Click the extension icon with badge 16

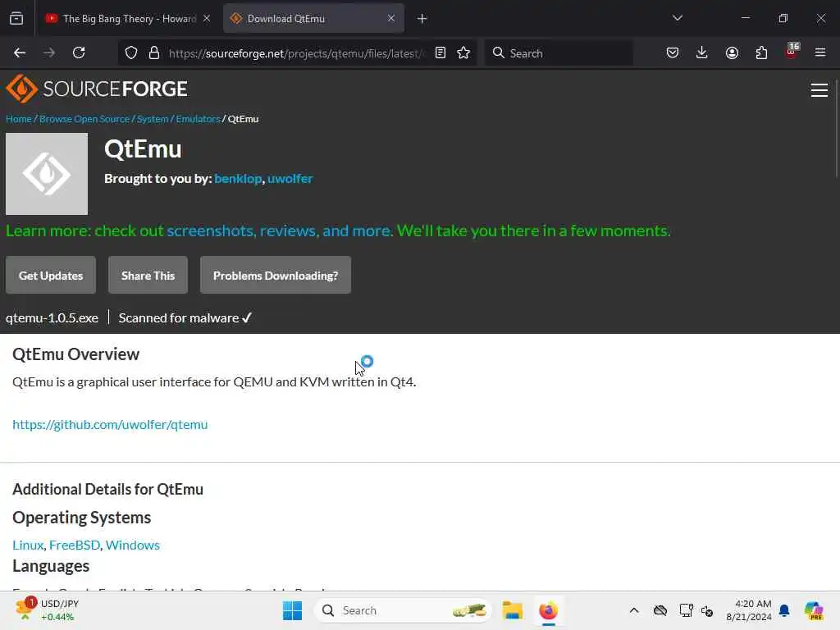click(x=792, y=52)
